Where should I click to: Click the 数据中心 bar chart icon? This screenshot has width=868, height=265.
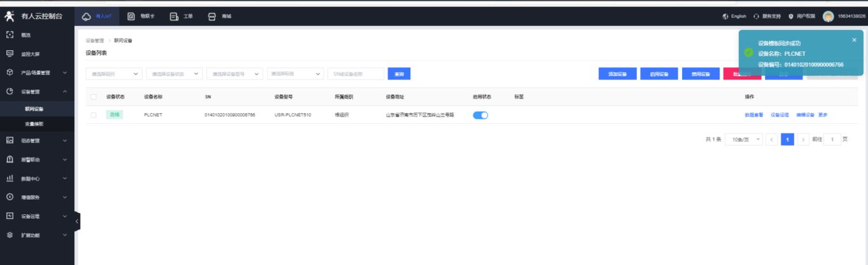tap(10, 179)
